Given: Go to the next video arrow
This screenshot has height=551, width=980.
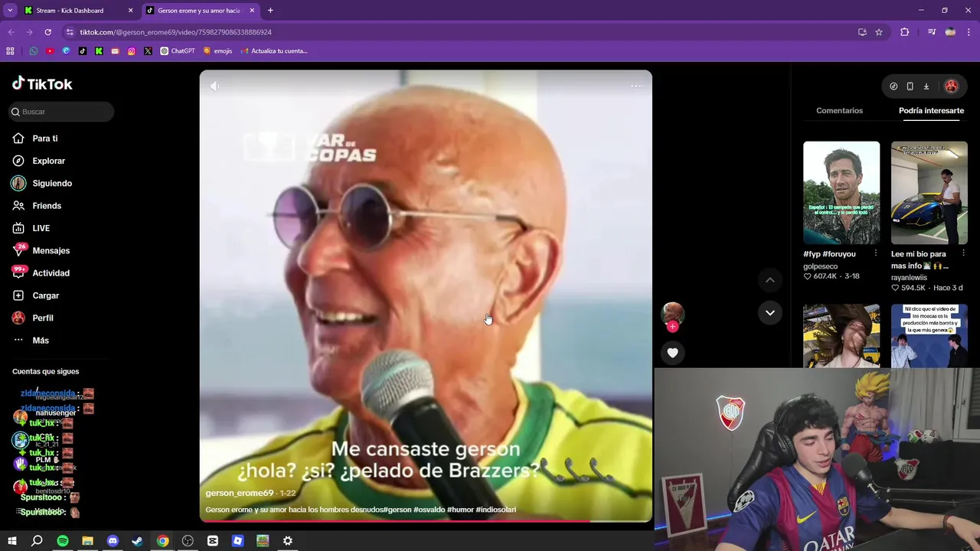Looking at the screenshot, I should click(770, 312).
